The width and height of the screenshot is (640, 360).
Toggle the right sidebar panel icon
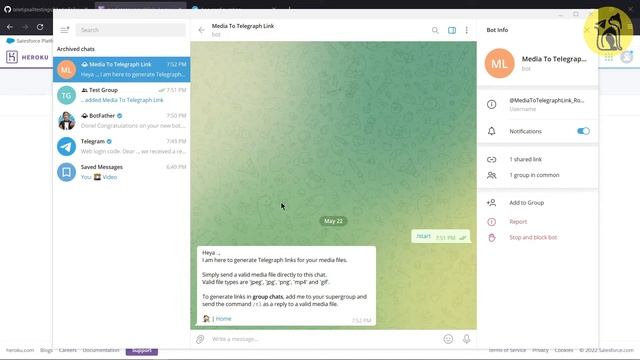point(452,30)
